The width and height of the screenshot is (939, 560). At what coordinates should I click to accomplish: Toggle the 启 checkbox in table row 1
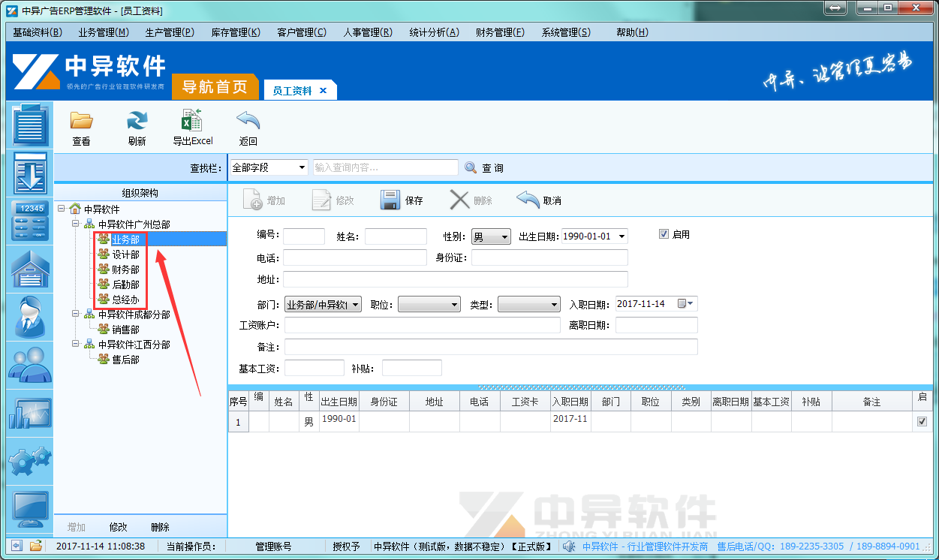click(x=922, y=422)
